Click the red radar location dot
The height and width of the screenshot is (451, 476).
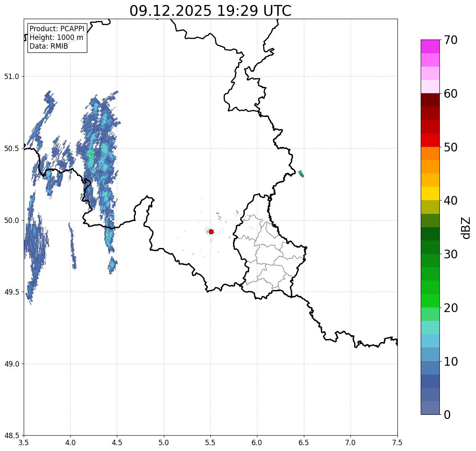211,232
